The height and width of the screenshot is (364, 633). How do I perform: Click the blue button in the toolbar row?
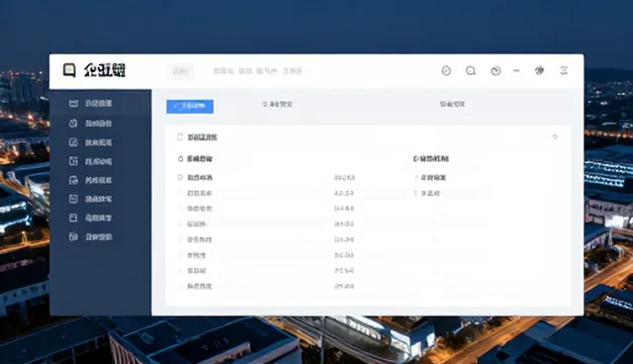pos(190,106)
